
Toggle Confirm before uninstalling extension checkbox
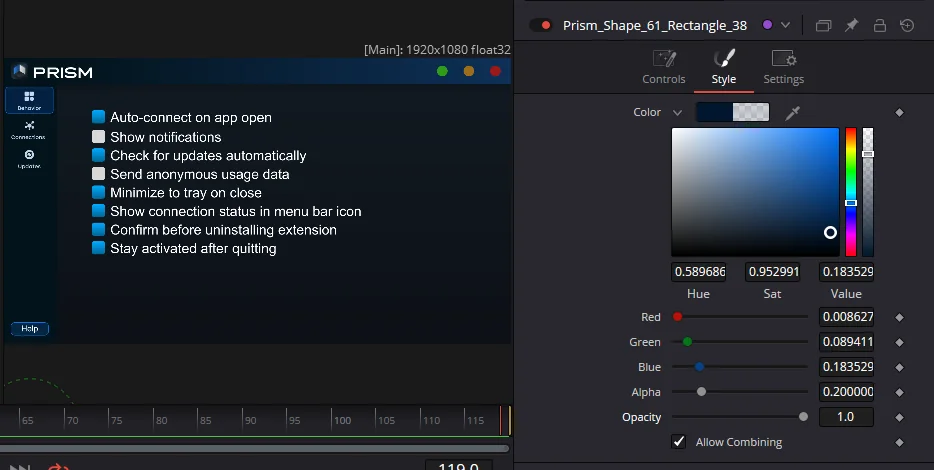[98, 229]
